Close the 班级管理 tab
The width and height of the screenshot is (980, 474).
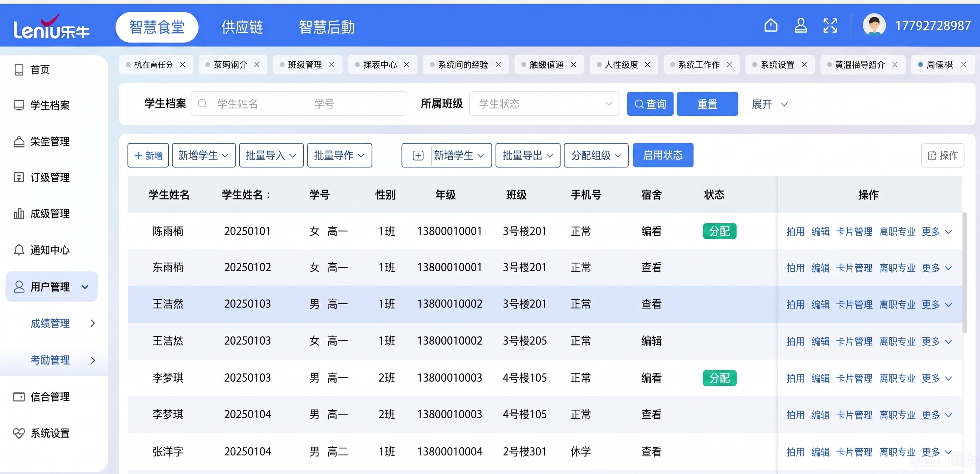click(x=332, y=64)
